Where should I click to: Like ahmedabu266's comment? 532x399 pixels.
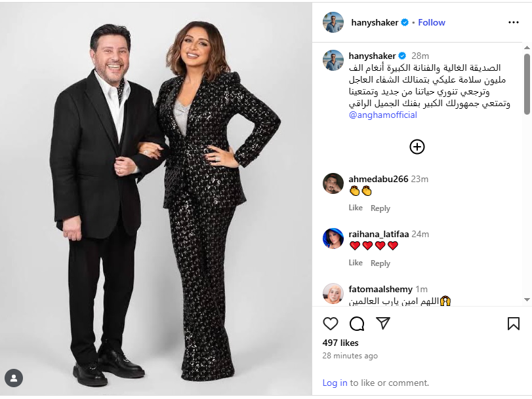coord(356,208)
